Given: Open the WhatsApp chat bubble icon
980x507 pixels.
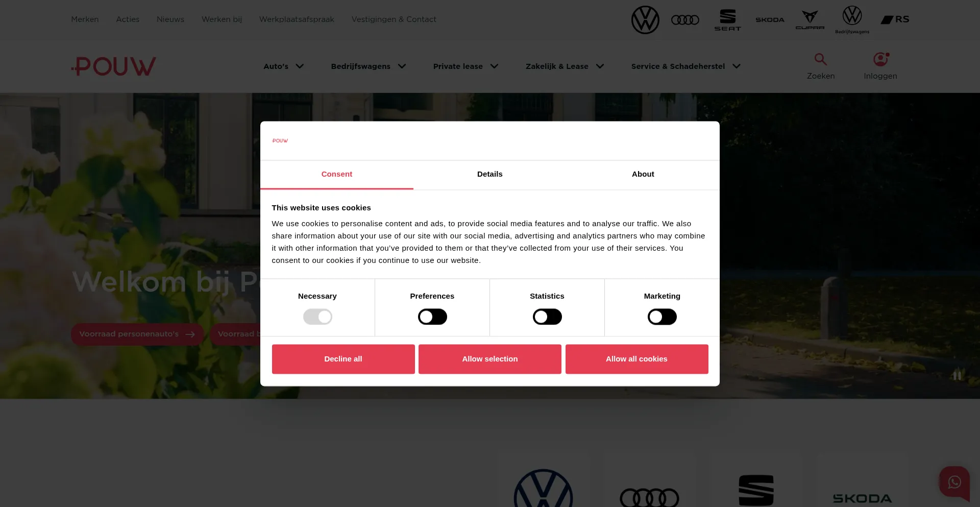Looking at the screenshot, I should point(954,481).
